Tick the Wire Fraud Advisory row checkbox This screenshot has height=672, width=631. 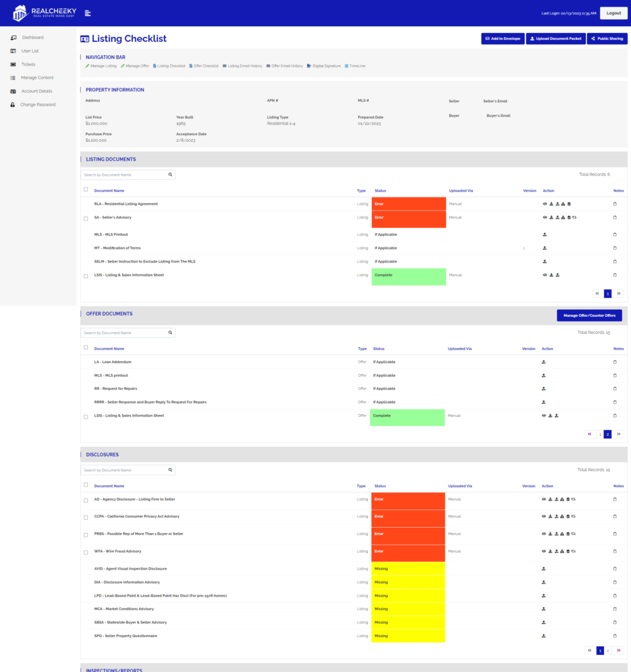tap(86, 552)
